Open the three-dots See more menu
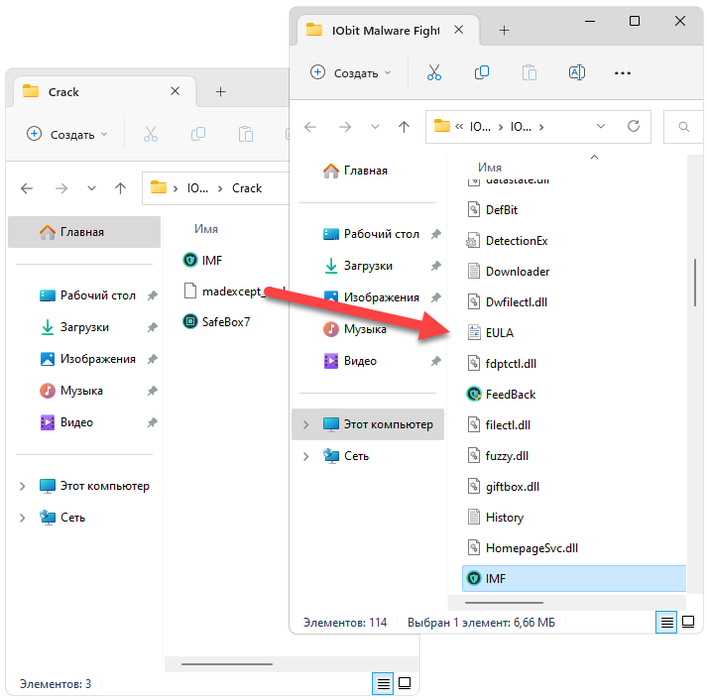This screenshot has height=700, width=708. coord(622,73)
